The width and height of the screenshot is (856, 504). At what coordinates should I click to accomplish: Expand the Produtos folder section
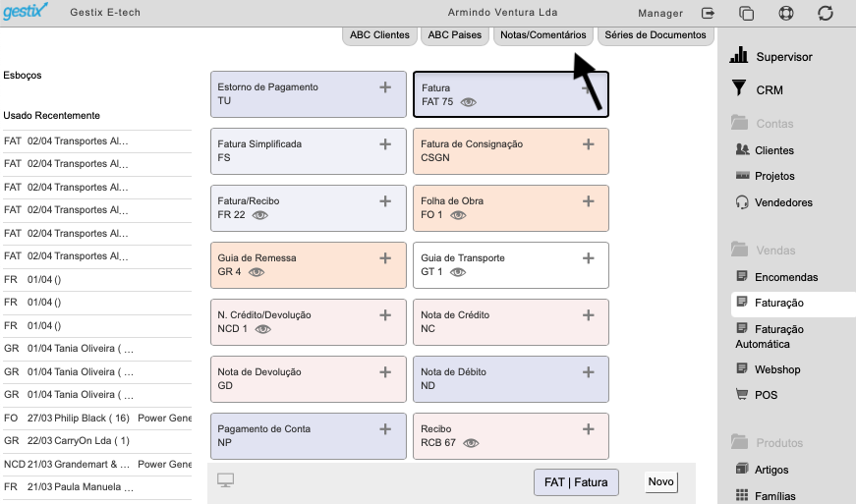coord(767,442)
